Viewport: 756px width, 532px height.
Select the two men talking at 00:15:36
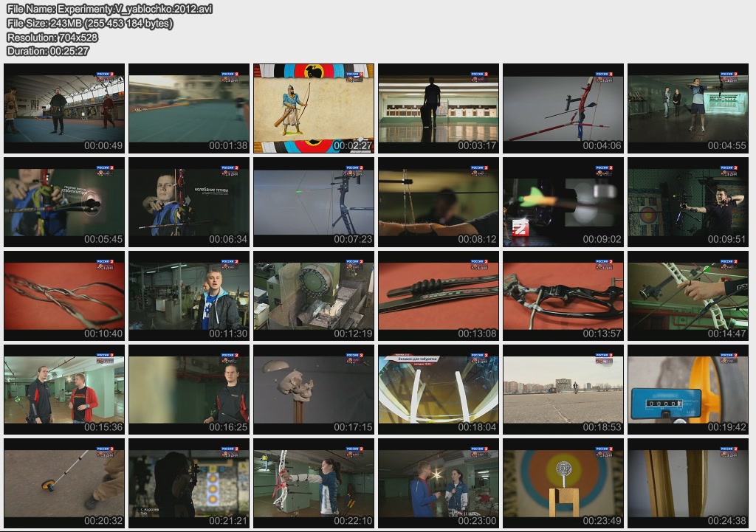tap(64, 390)
